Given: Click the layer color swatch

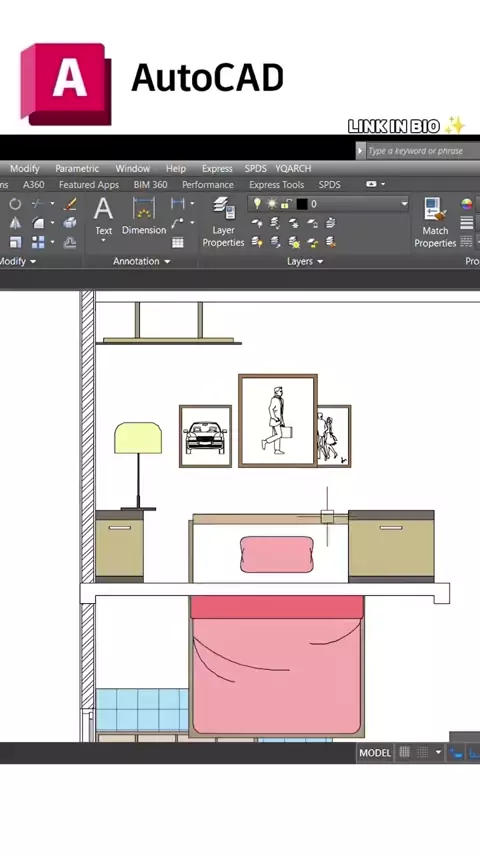Looking at the screenshot, I should [x=302, y=204].
